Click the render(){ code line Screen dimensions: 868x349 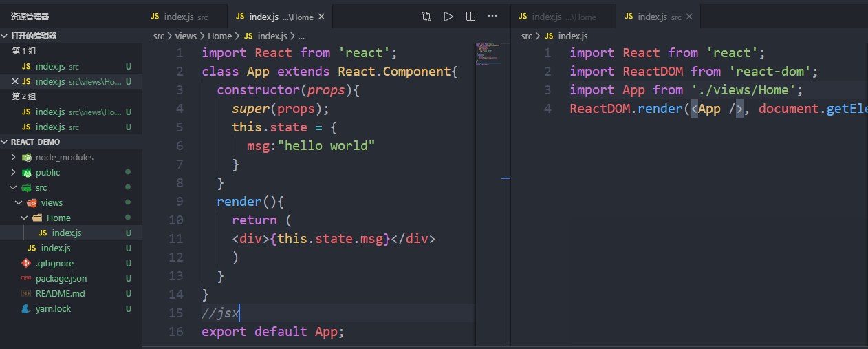250,202
